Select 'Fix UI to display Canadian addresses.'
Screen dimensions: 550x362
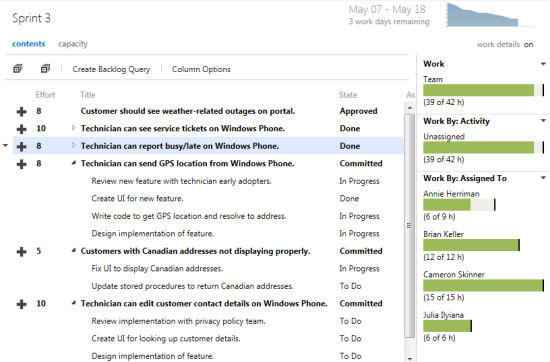coord(157,269)
